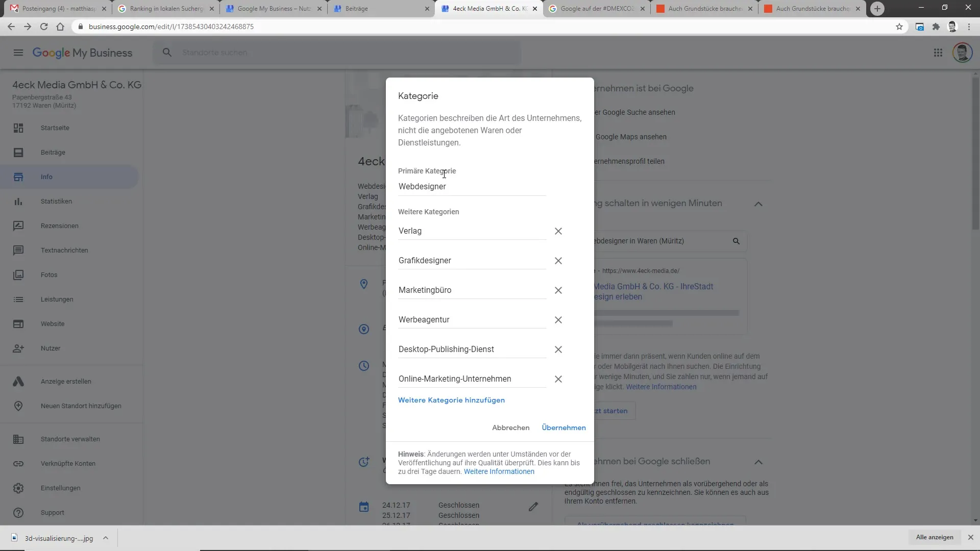Click the pencil edit icon for special hours
This screenshot has width=980, height=551.
(x=533, y=507)
